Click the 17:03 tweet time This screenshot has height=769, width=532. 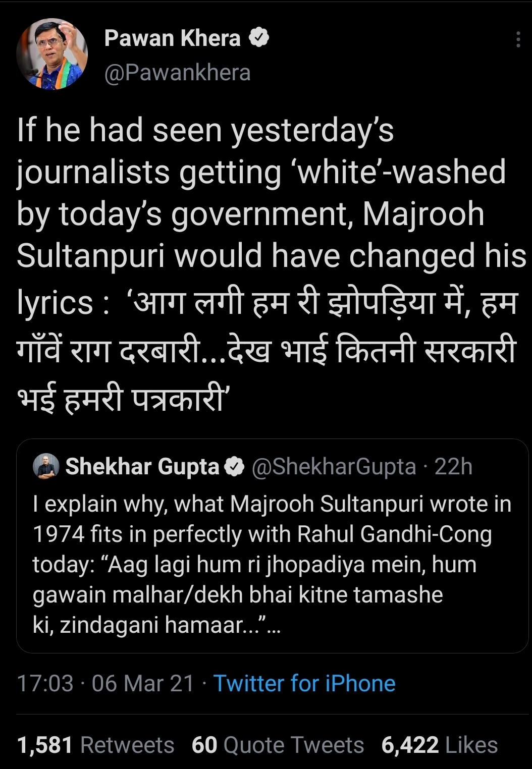[x=45, y=684]
